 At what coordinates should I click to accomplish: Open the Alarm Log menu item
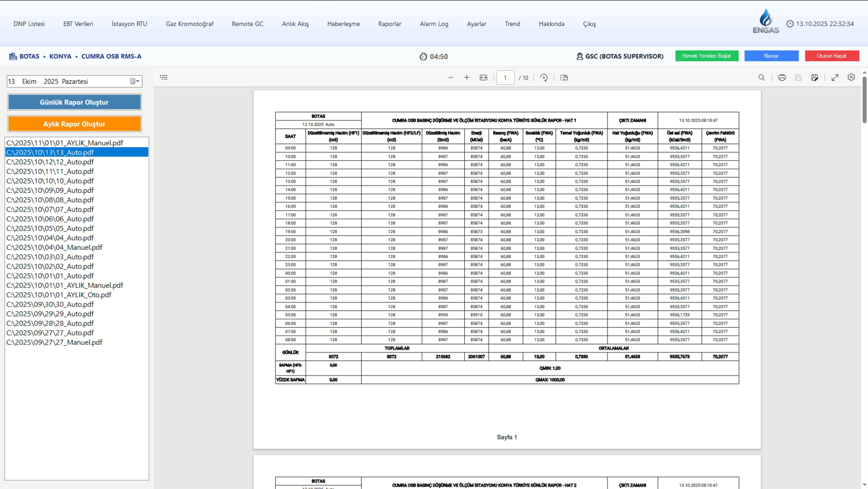(434, 24)
